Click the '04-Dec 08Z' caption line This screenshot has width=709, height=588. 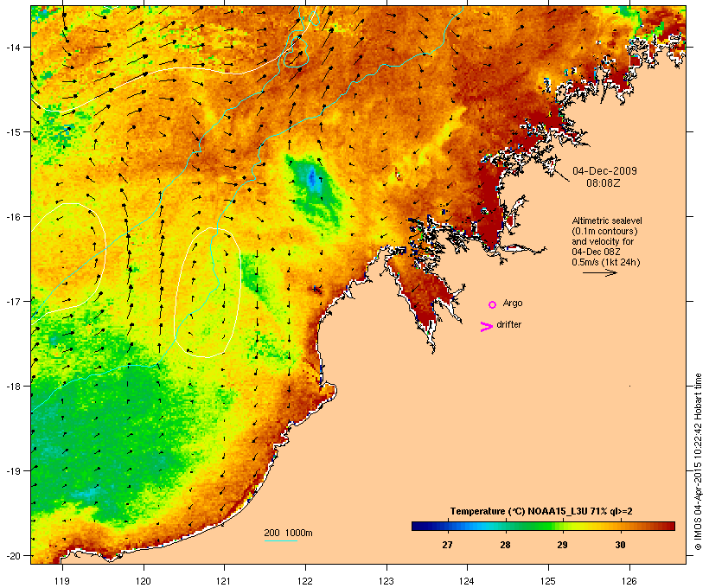(x=596, y=252)
